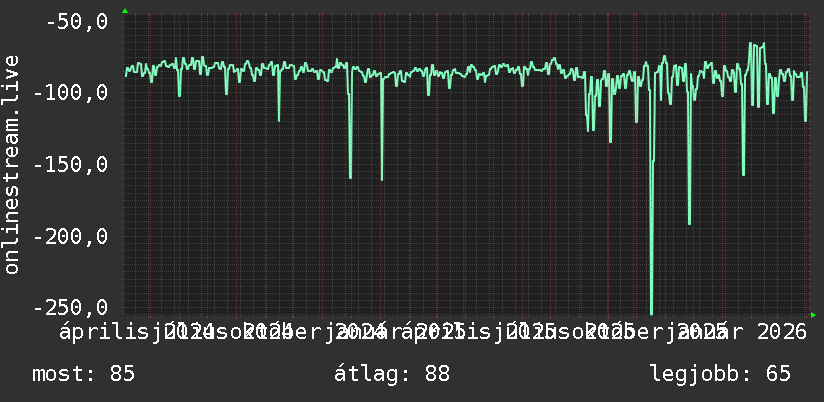Select the highest plateau near -65

[x=757, y=45]
